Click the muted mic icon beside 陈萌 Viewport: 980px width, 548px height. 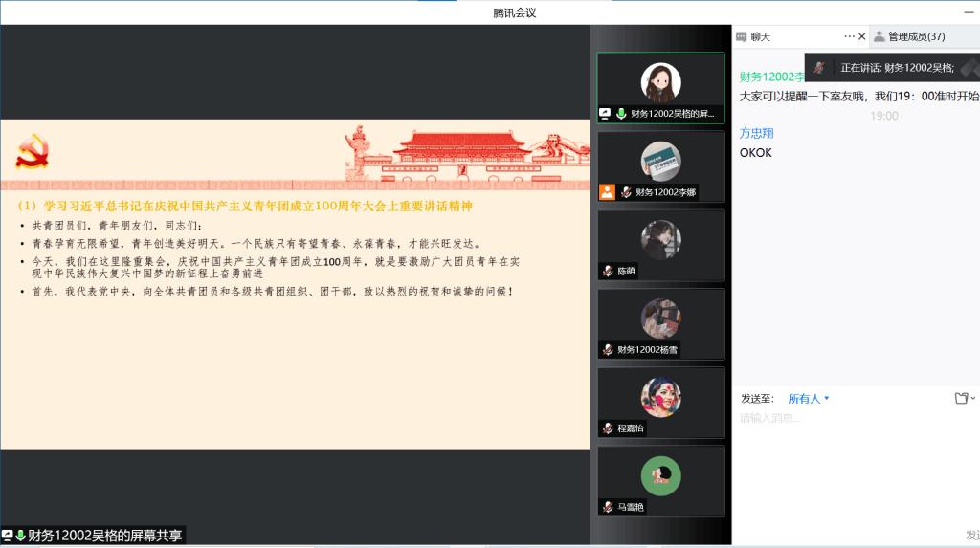[x=607, y=272]
